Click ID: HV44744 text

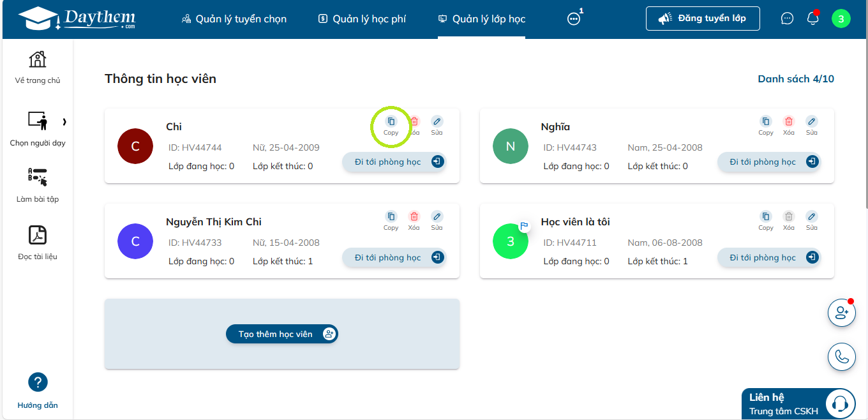pyautogui.click(x=195, y=147)
